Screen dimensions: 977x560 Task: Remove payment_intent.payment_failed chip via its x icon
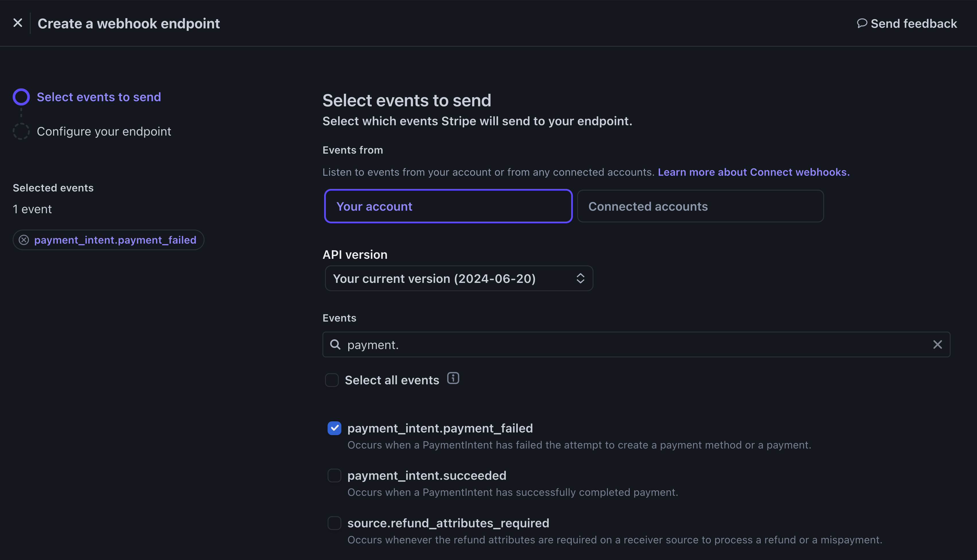click(24, 240)
